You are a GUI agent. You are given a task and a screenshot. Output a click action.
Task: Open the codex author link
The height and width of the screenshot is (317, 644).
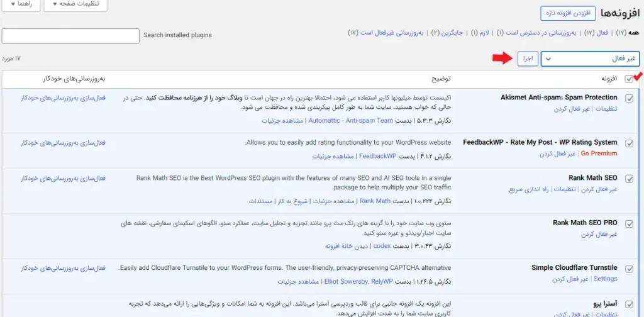(x=382, y=245)
